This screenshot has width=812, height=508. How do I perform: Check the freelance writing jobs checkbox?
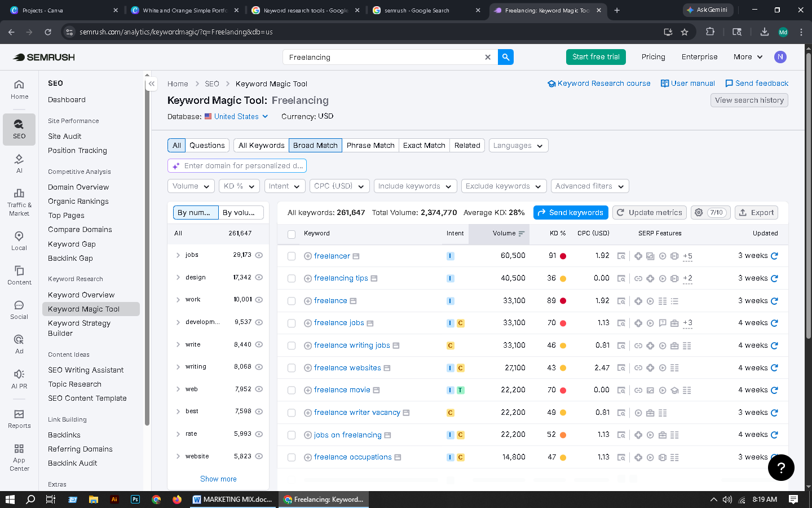292,346
